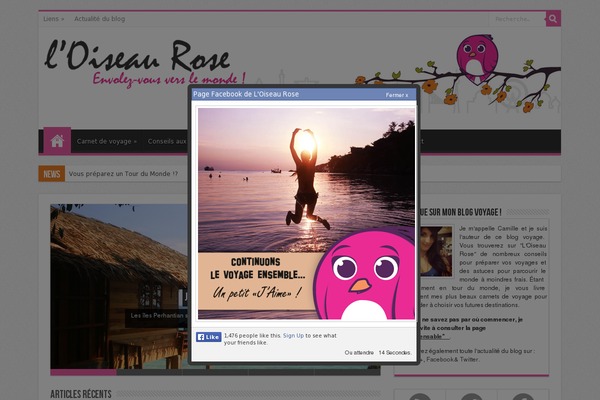The width and height of the screenshot is (600, 400).
Task: Click '1,476 people like this' text
Action: click(x=253, y=335)
